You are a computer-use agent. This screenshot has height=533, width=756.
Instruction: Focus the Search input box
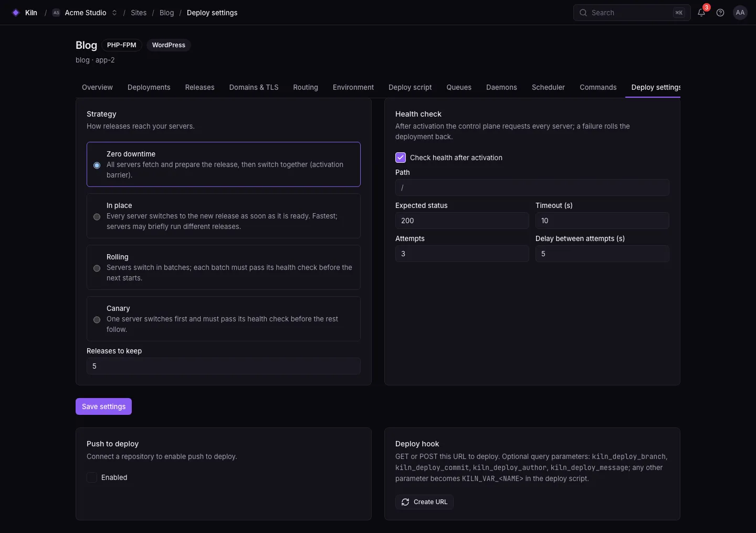pos(632,13)
